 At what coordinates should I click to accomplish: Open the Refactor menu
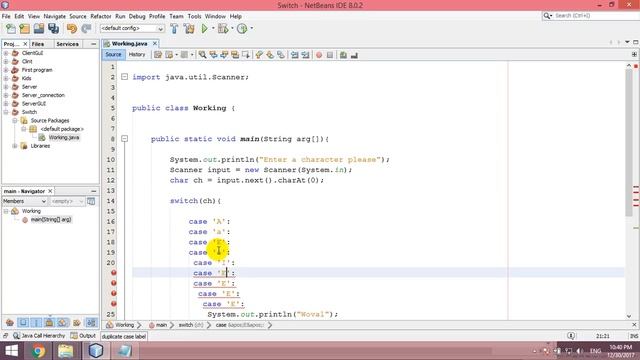[x=101, y=16]
